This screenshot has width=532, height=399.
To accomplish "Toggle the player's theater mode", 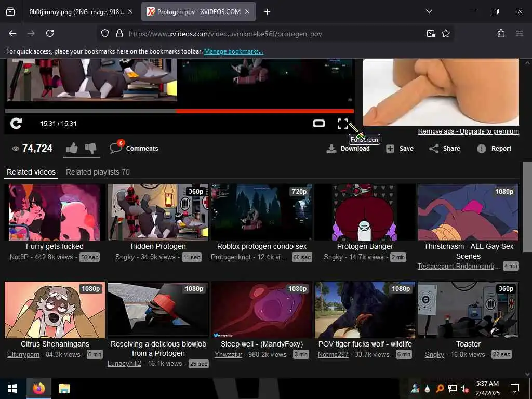I will (318, 124).
